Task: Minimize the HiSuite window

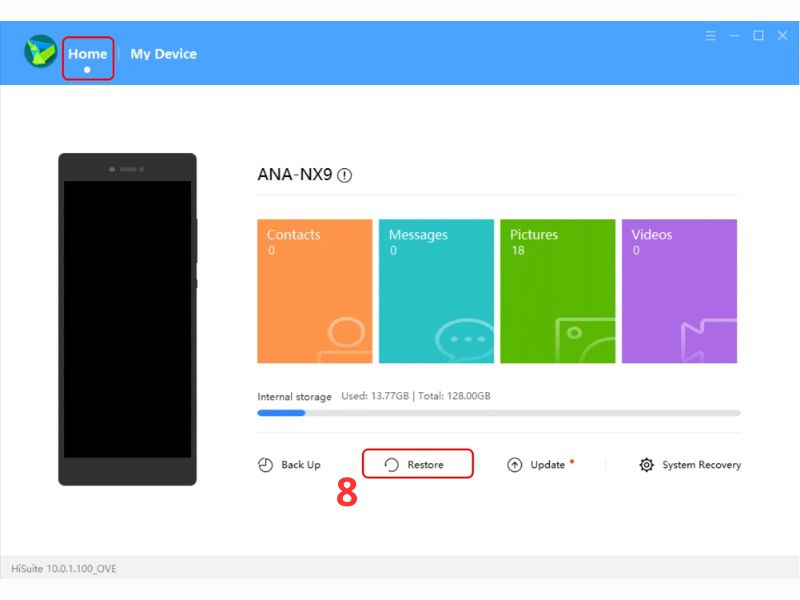Action: point(734,36)
